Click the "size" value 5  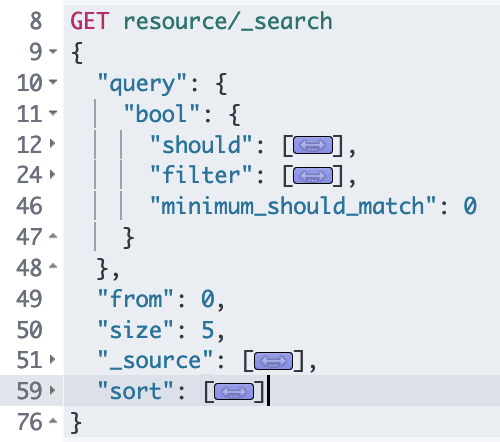[208, 330]
